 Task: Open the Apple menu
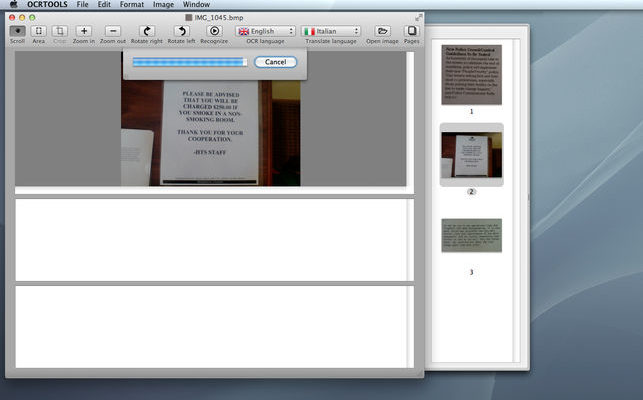click(x=13, y=5)
